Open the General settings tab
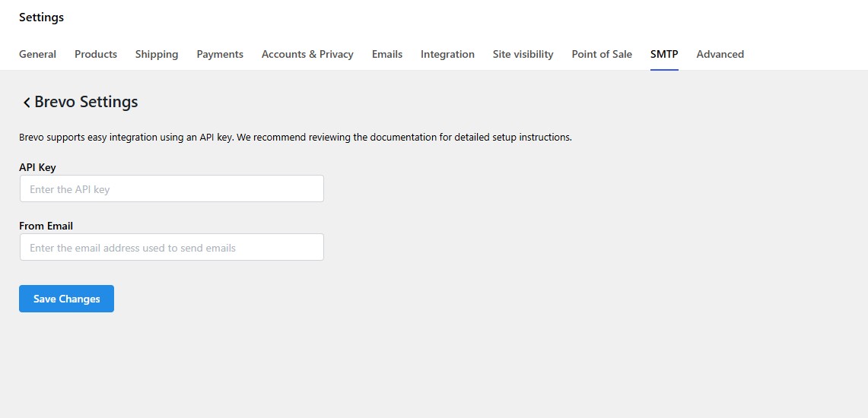868x418 pixels. pos(37,54)
